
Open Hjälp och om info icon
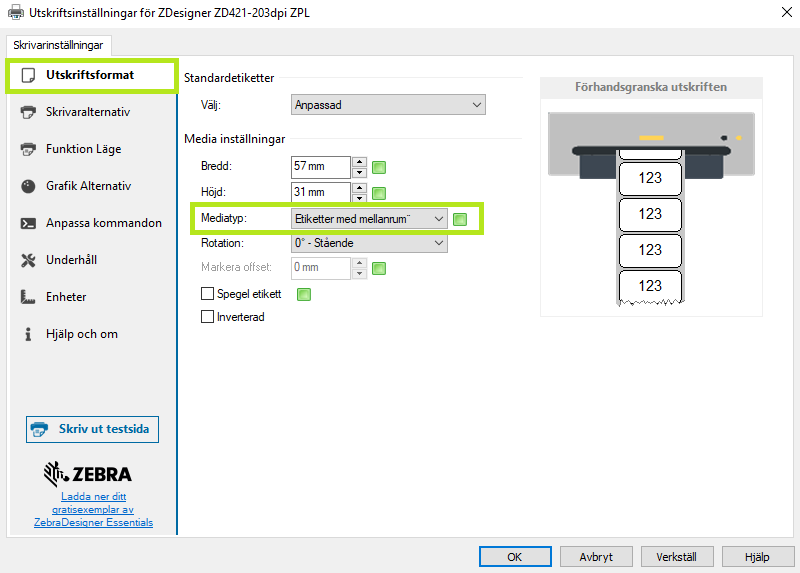coord(28,334)
